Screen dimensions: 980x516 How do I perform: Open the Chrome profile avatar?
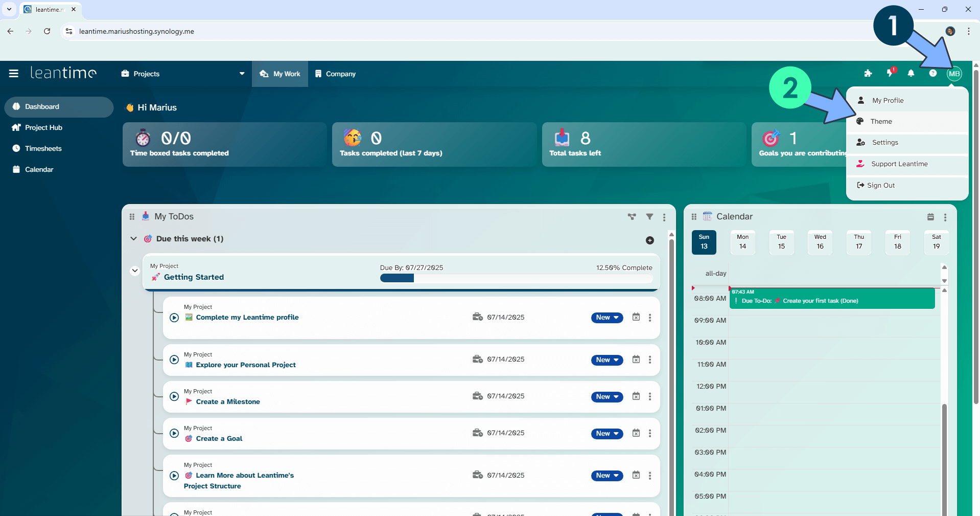(x=950, y=31)
